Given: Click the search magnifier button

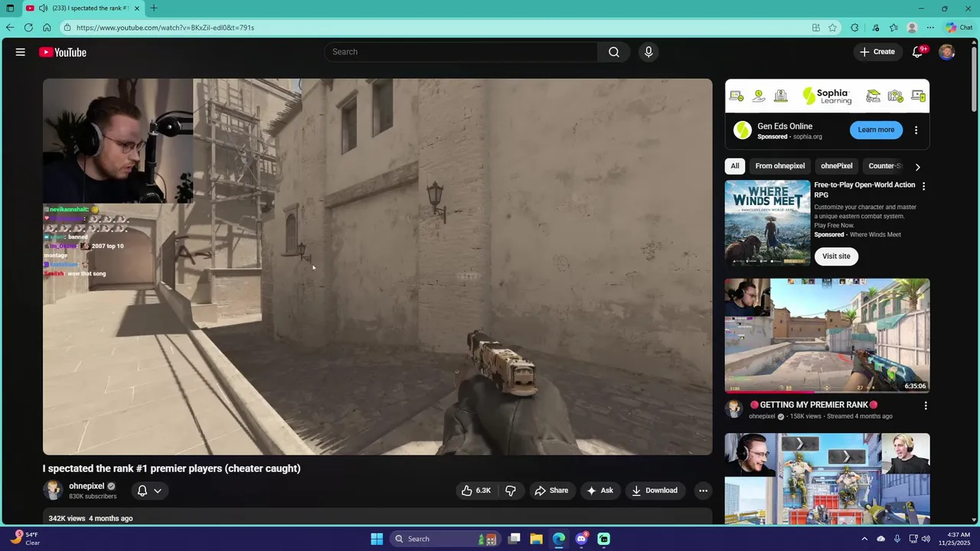Looking at the screenshot, I should [614, 52].
